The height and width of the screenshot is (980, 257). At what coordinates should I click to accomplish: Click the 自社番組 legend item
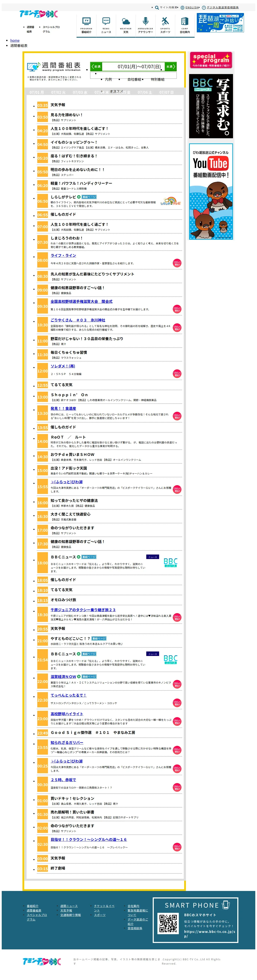(134, 80)
